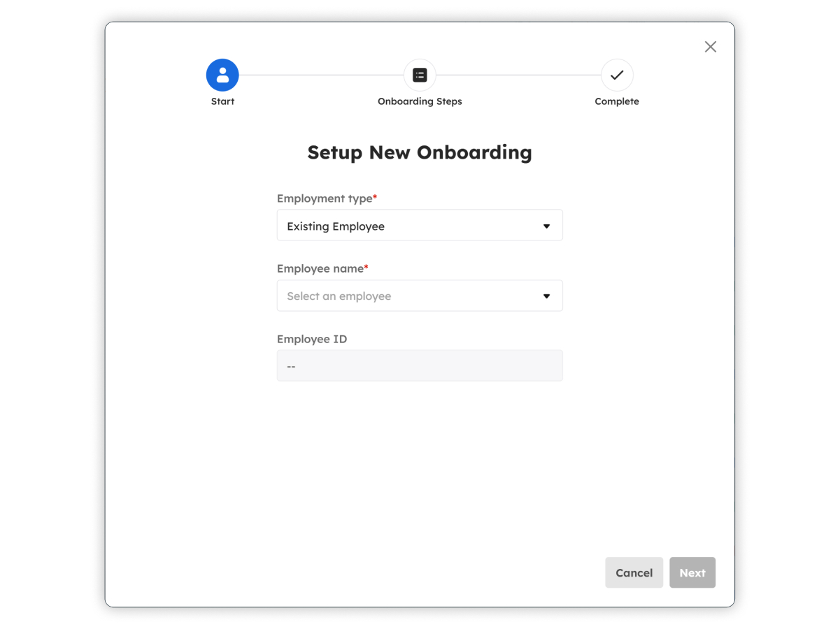This screenshot has height=629, width=840.
Task: Click the Setup New Onboarding heading
Action: click(x=420, y=152)
